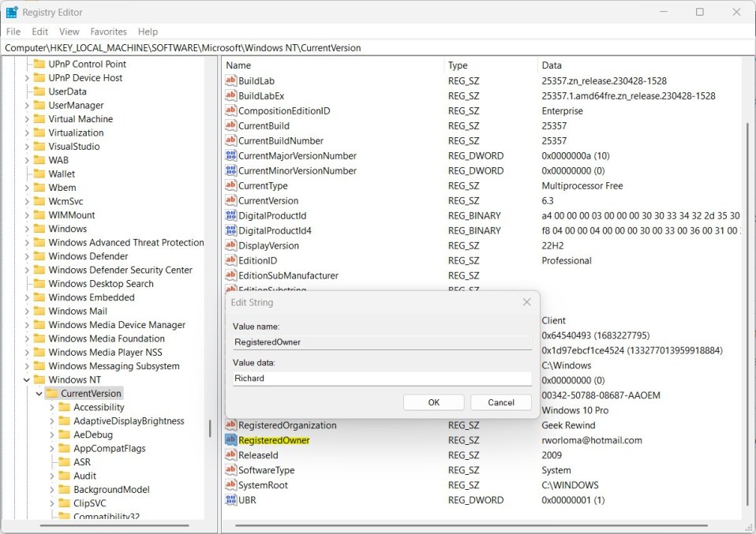Click the RegisteredOwner string value icon
756x534 pixels.
point(231,440)
